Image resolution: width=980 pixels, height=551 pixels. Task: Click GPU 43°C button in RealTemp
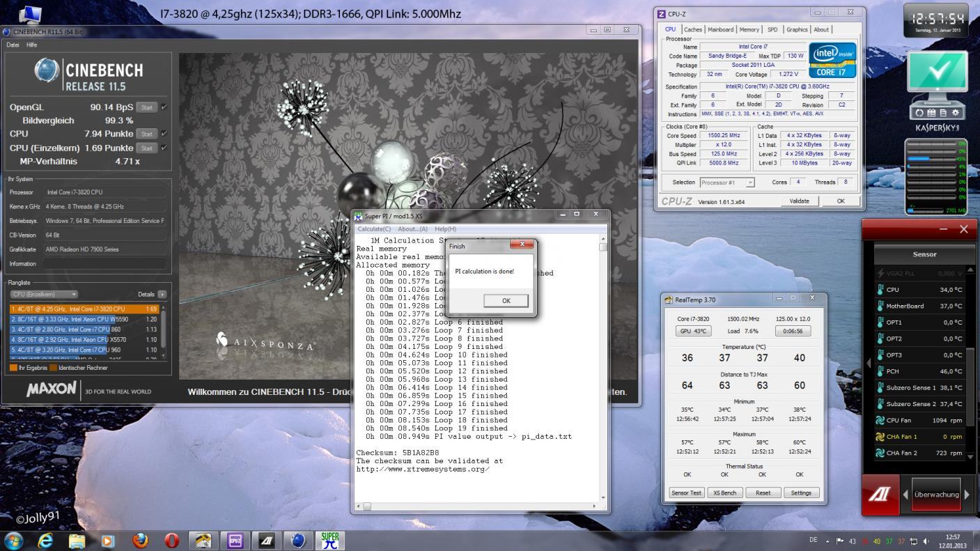(692, 331)
